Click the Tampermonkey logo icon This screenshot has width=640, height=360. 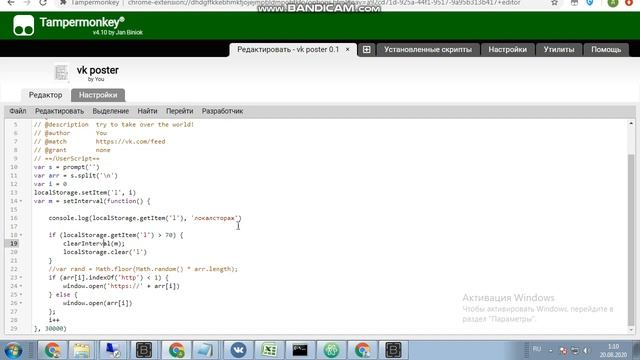pos(24,25)
